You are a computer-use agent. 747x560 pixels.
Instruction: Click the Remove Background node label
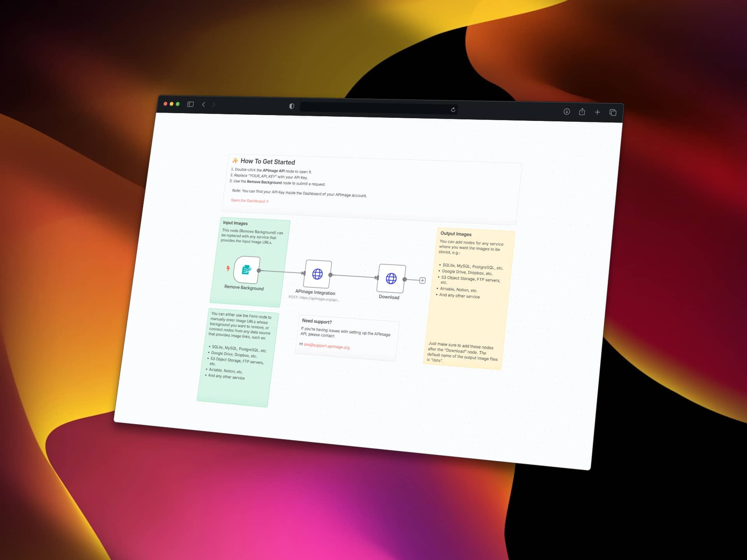(244, 287)
